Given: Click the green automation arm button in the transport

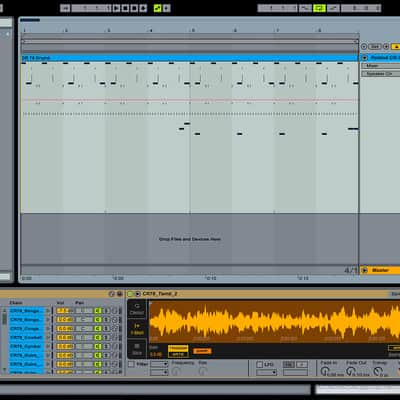Looking at the screenshot, I should click(x=157, y=8).
